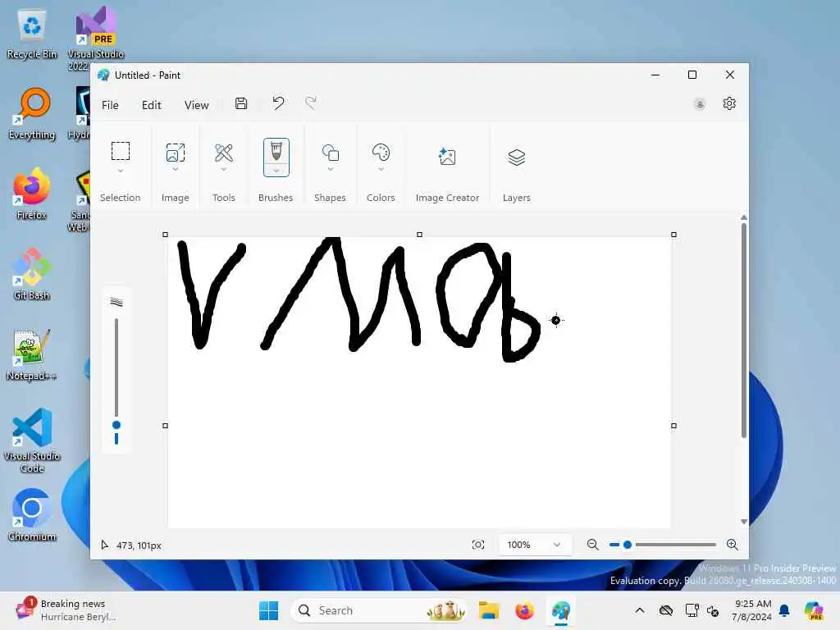Select the Notepad++ desktop shortcut
Screen dimensions: 840x630
[32, 354]
